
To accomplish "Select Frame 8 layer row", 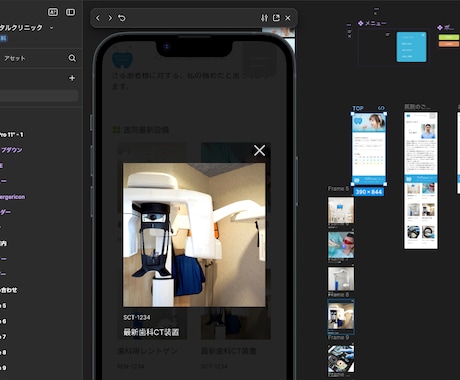I will pos(3,352).
